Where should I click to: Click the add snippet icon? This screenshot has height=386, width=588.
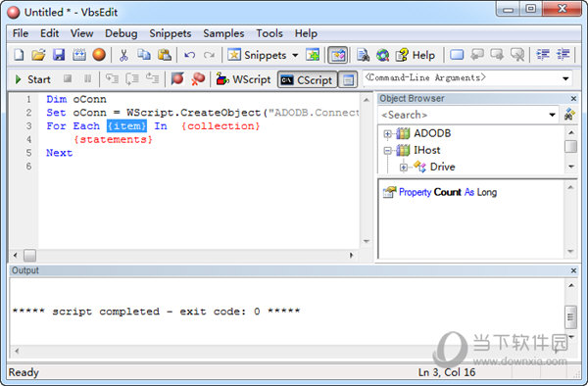click(313, 55)
